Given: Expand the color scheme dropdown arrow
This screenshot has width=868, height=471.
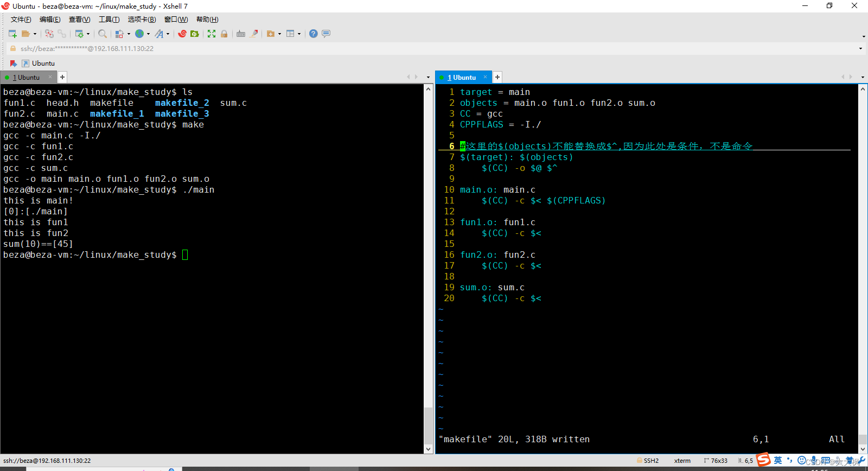Looking at the screenshot, I should point(129,34).
